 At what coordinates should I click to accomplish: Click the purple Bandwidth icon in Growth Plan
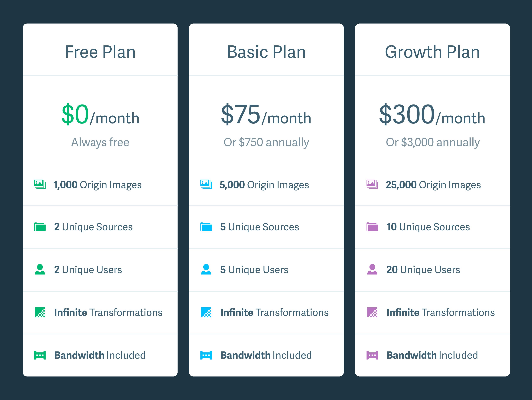pyautogui.click(x=372, y=355)
